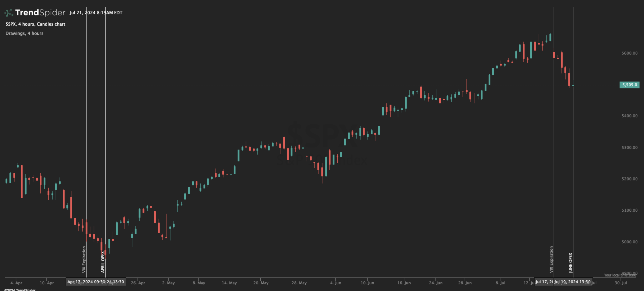
Task: Click the ©2024 TrendSpider copyright text
Action: [x=20, y=290]
